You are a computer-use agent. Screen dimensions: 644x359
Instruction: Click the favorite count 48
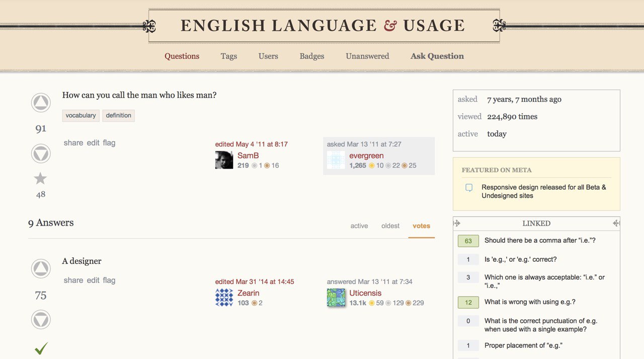(41, 194)
